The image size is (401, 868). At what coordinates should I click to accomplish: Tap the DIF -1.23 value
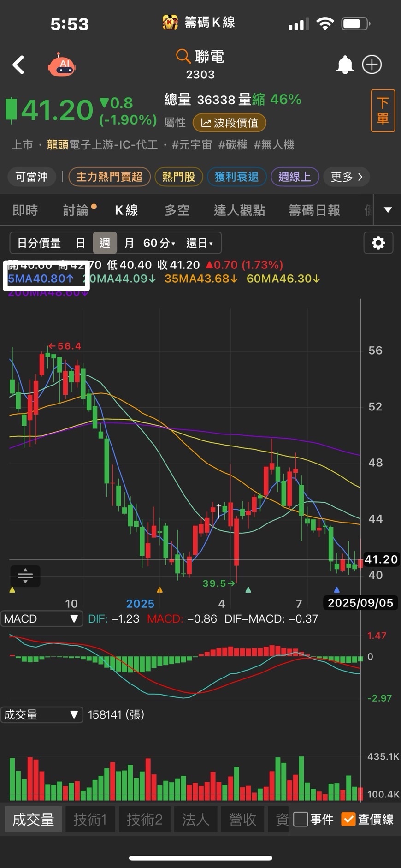(113, 619)
